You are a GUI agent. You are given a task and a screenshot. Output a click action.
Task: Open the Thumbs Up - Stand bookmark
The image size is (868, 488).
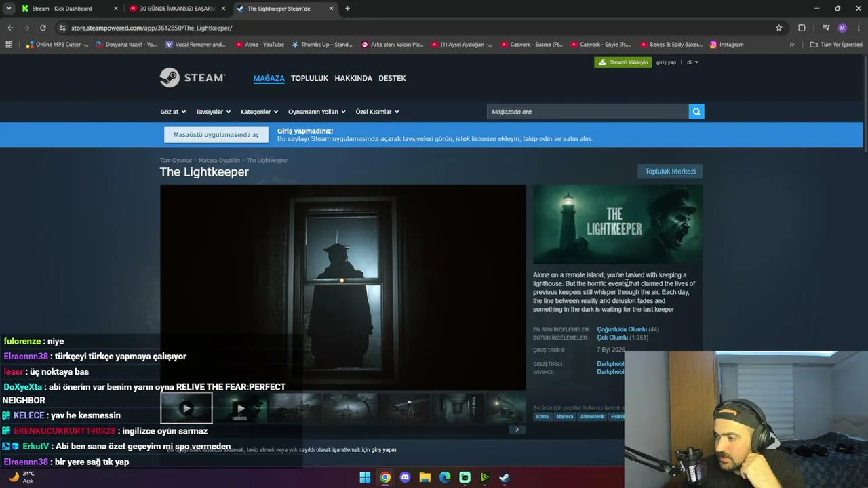coord(322,45)
